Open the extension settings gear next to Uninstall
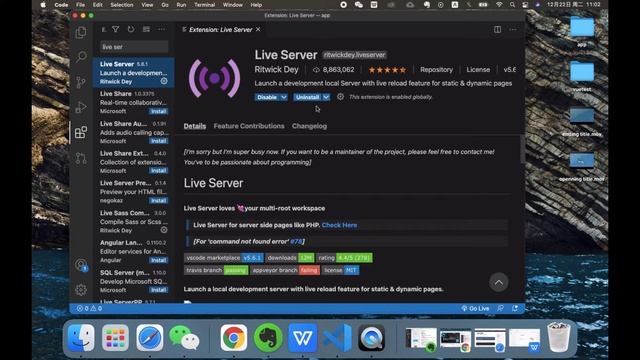The width and height of the screenshot is (640, 360). [340, 97]
